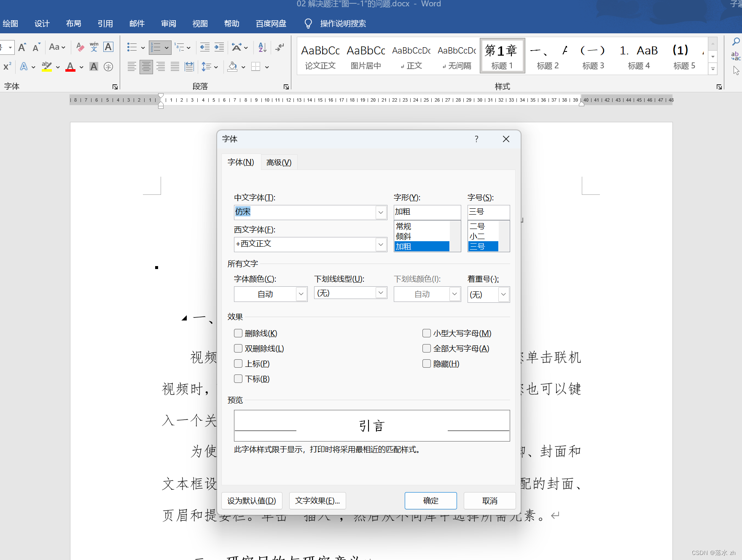
Task: Check the 全部大写字母(A) checkbox
Action: point(427,348)
